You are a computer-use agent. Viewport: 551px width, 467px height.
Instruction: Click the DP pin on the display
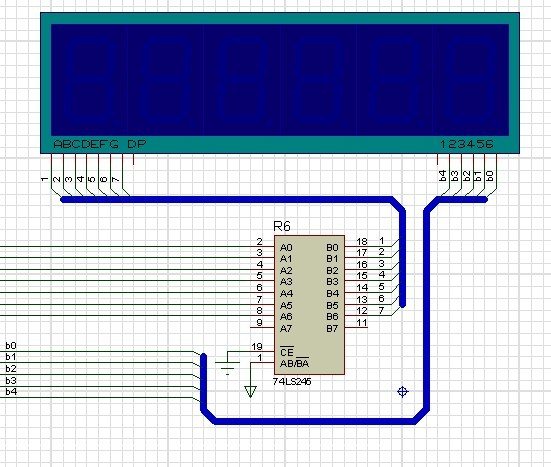[134, 159]
